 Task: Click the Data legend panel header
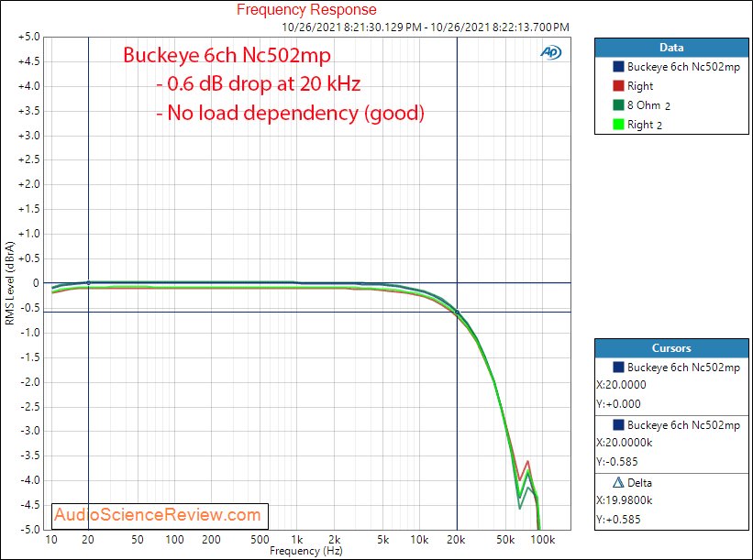(x=671, y=48)
